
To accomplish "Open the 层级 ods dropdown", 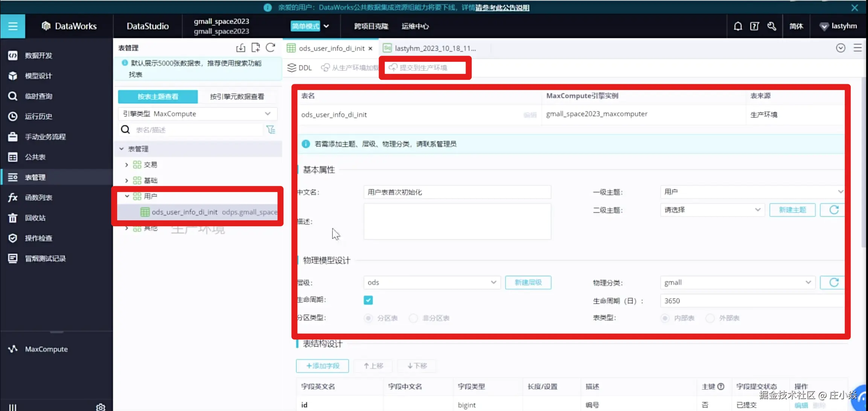I will click(x=432, y=283).
